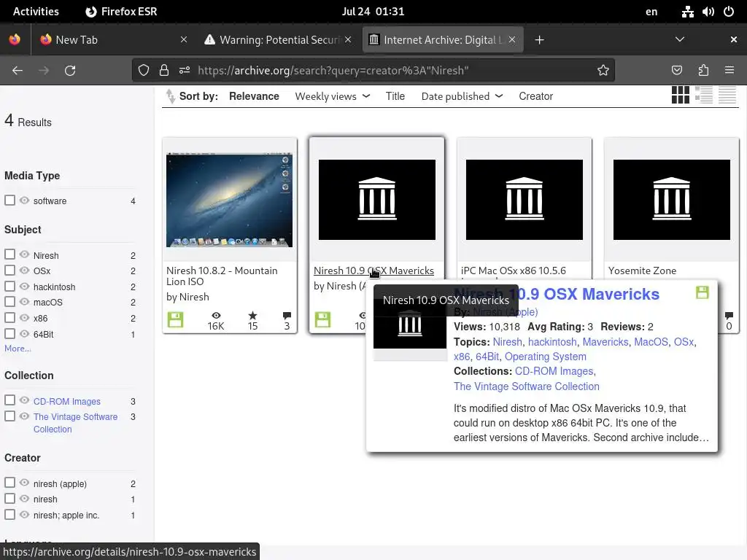Select Internet Archive tab
This screenshot has height=560, width=747.
pos(443,40)
